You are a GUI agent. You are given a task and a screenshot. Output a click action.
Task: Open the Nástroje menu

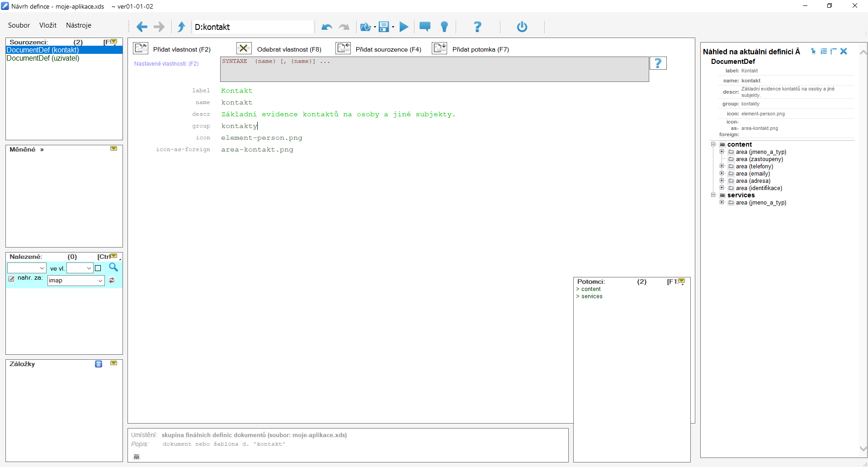[79, 25]
